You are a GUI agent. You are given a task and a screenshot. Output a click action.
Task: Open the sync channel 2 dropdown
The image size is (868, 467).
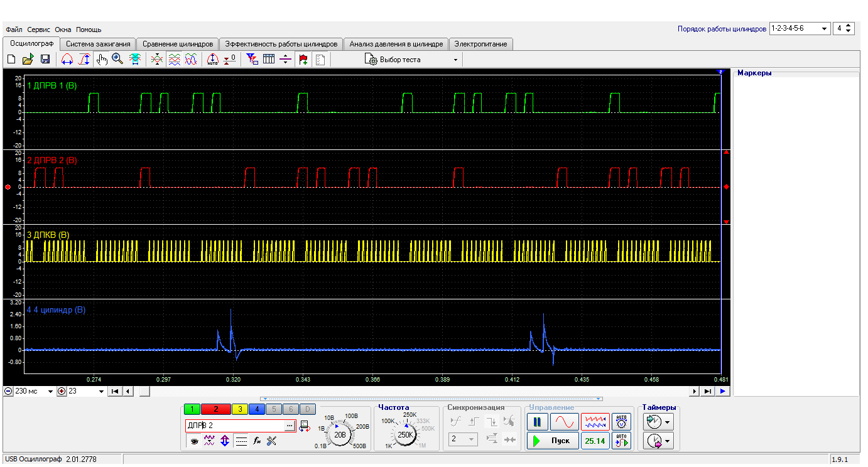pyautogui.click(x=462, y=439)
